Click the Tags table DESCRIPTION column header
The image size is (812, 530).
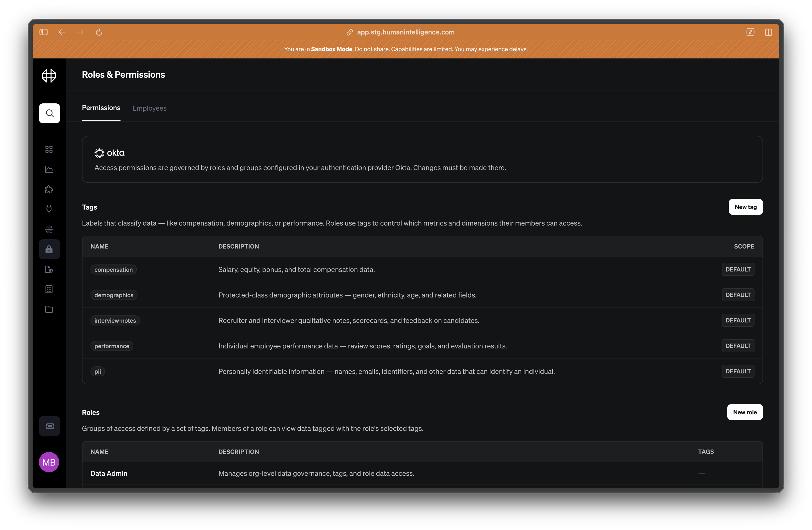click(x=238, y=247)
